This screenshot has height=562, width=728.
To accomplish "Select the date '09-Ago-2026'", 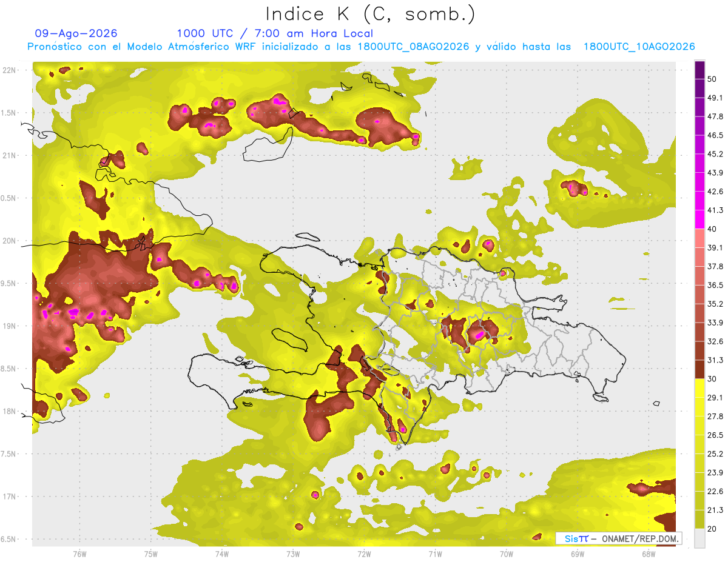I will (76, 33).
